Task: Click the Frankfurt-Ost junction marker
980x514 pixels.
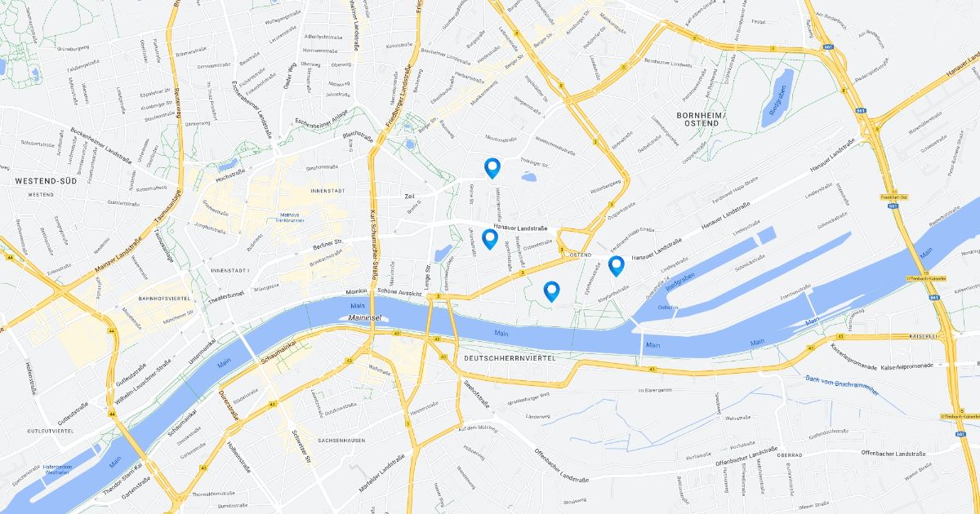Action: click(894, 197)
